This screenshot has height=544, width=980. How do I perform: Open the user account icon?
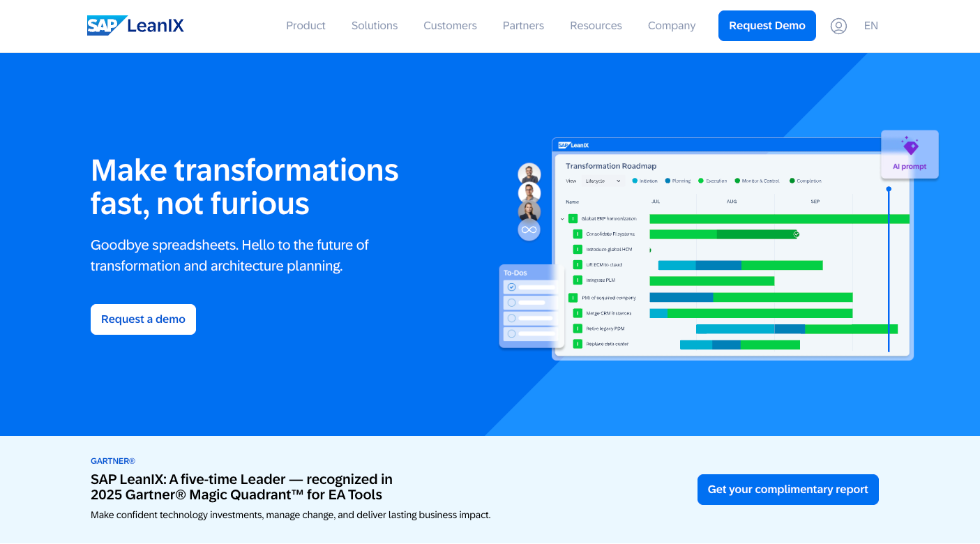(x=838, y=26)
